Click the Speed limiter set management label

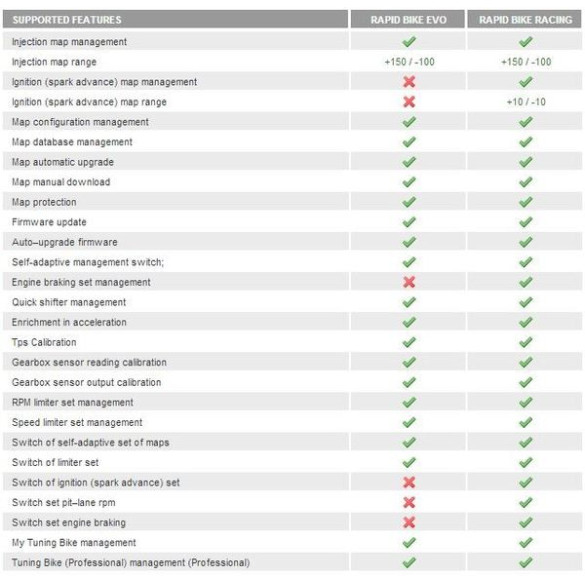[x=77, y=423]
